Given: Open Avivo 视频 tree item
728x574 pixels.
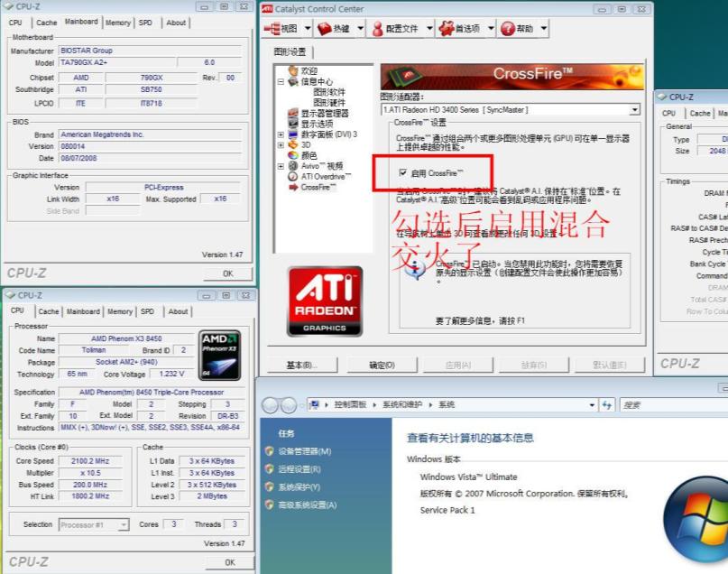Looking at the screenshot, I should [x=322, y=166].
